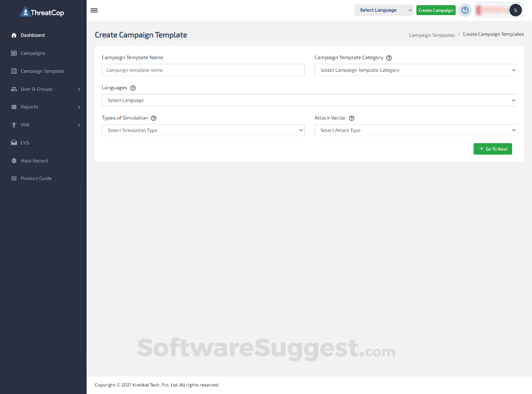
Task: Open the Hack Record section icon
Action: tap(13, 161)
